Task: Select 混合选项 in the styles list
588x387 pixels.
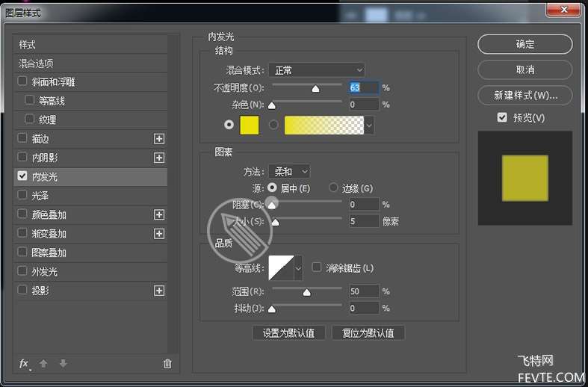Action: click(36, 64)
